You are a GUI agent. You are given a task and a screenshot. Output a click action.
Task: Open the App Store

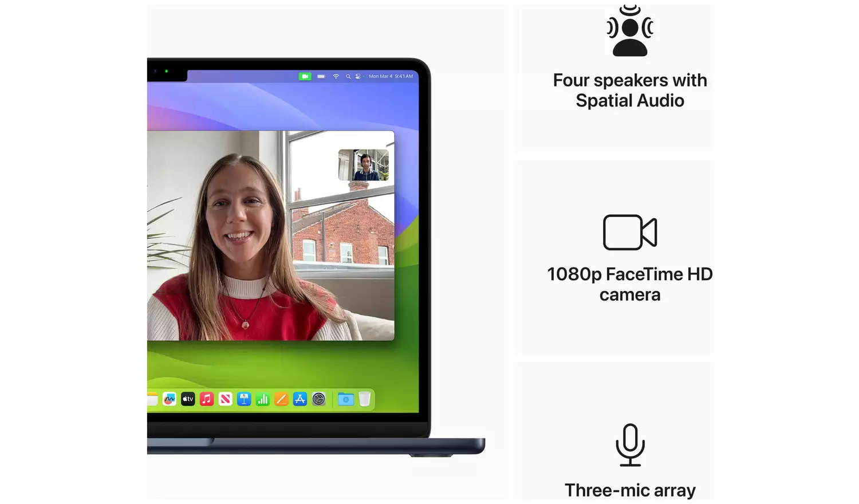tap(300, 399)
